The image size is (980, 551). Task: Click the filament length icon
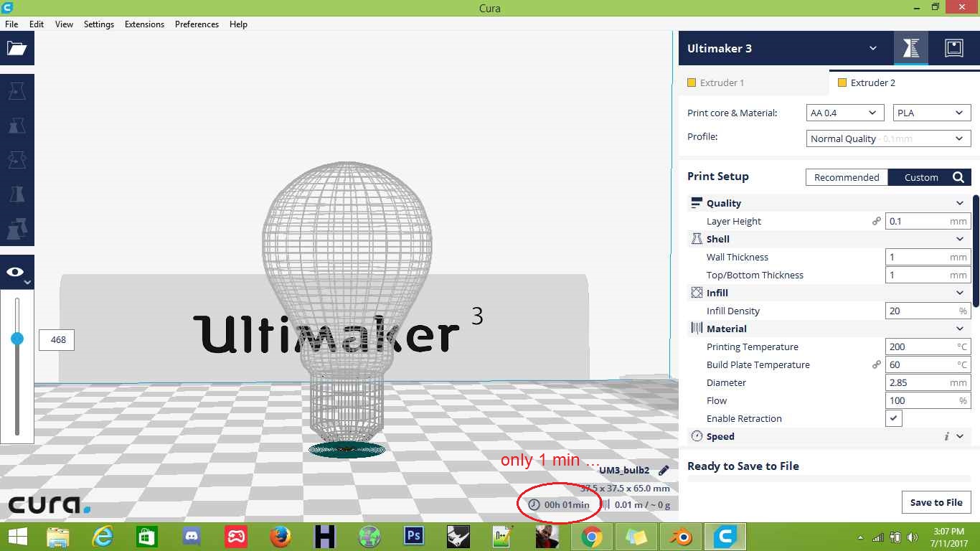pos(606,504)
